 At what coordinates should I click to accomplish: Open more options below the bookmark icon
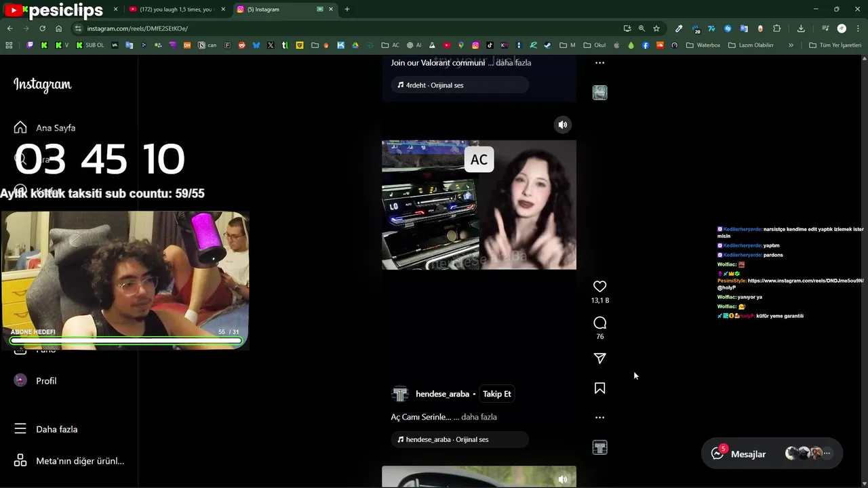[599, 418]
